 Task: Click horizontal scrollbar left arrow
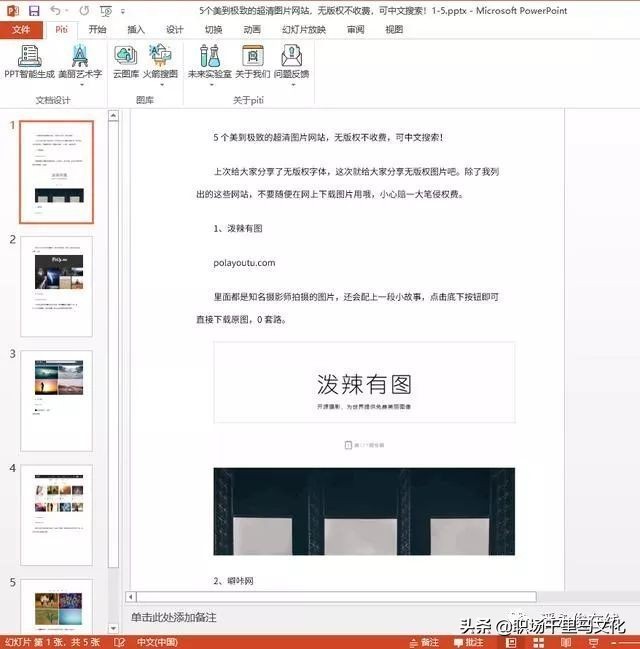coord(131,597)
